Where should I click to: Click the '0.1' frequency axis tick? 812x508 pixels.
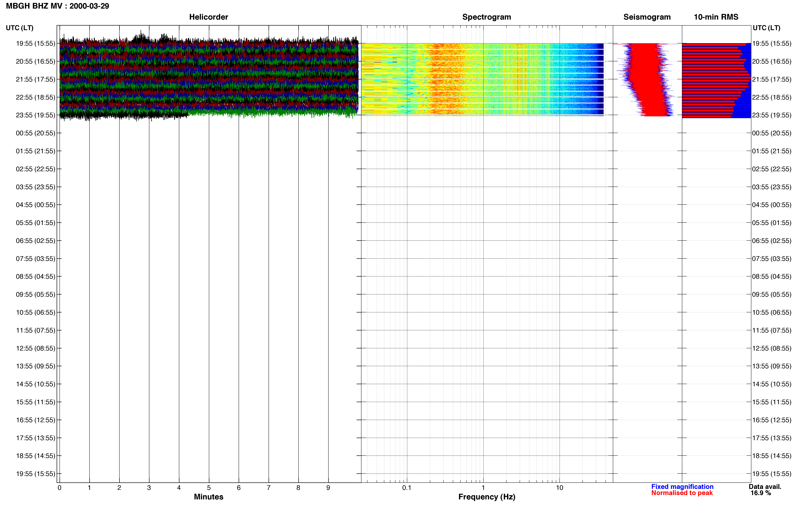407,488
